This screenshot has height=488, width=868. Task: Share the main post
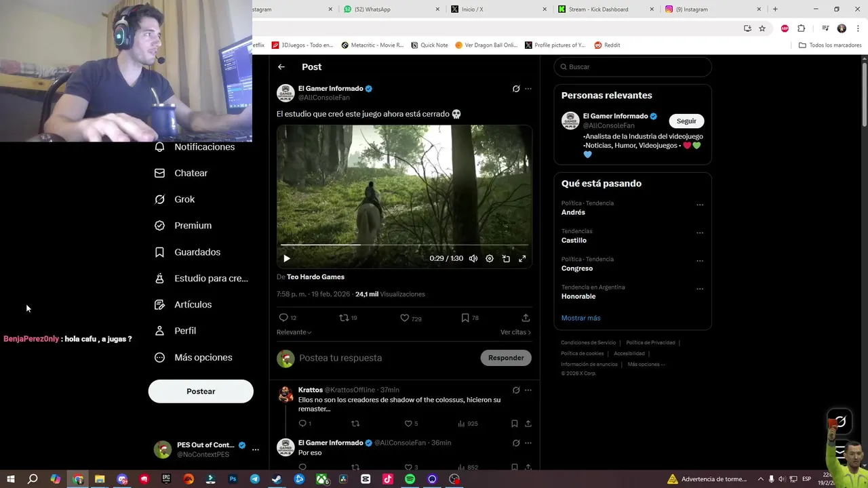[526, 317]
